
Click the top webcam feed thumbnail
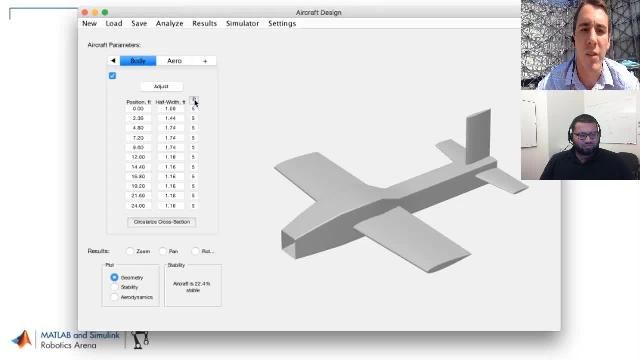[580, 45]
